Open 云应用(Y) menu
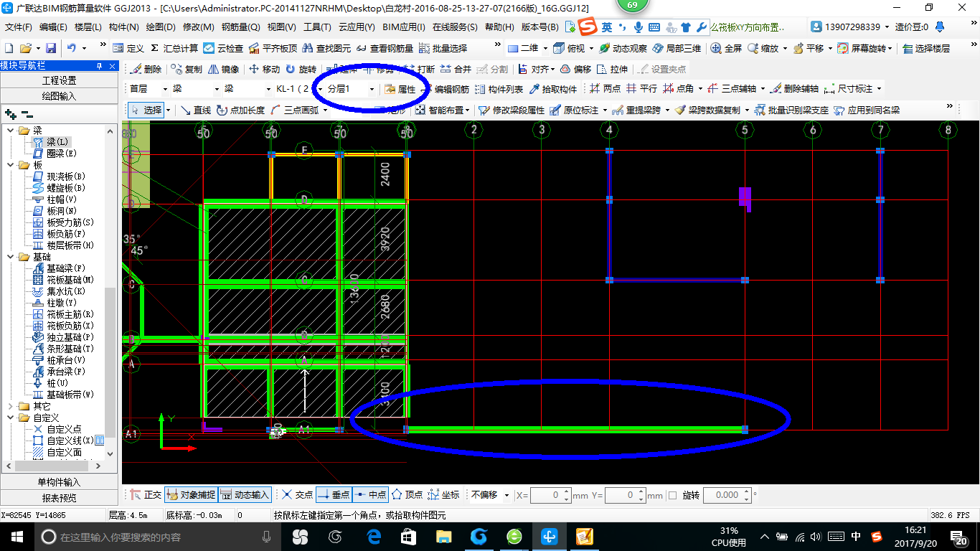980x551 pixels. 357,27
